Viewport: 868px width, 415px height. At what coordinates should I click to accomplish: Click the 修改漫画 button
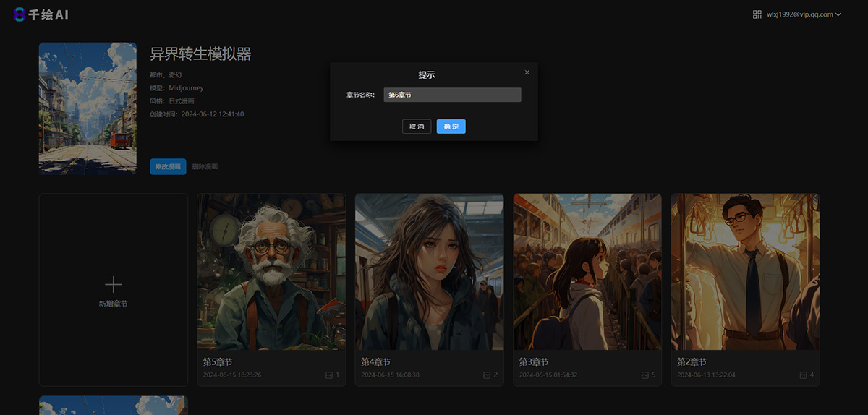tap(168, 166)
